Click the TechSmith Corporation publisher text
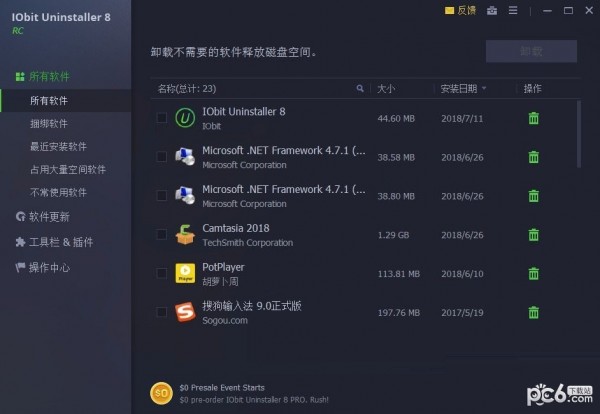This screenshot has height=414, width=600. pos(248,243)
